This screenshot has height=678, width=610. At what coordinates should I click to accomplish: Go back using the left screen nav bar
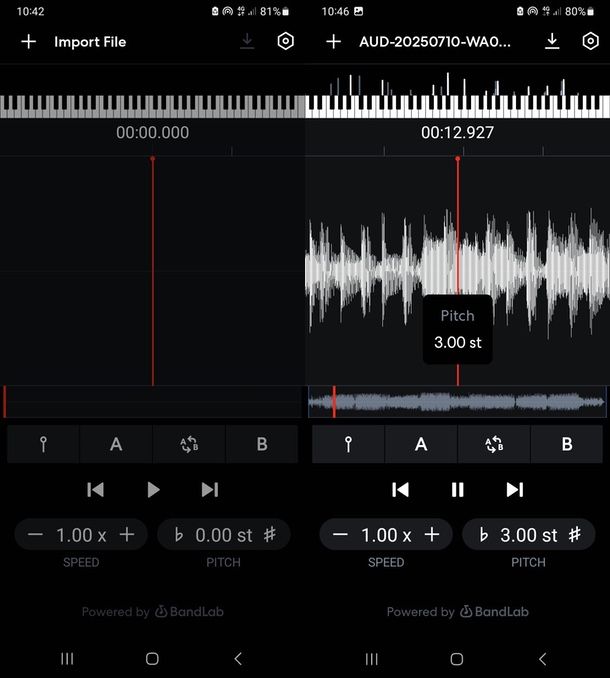(238, 659)
